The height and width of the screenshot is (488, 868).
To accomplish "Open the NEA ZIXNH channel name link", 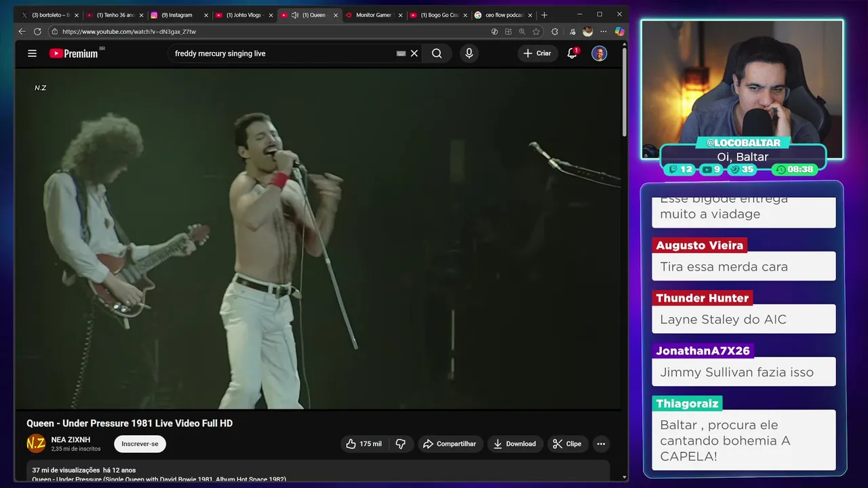I will tap(71, 440).
